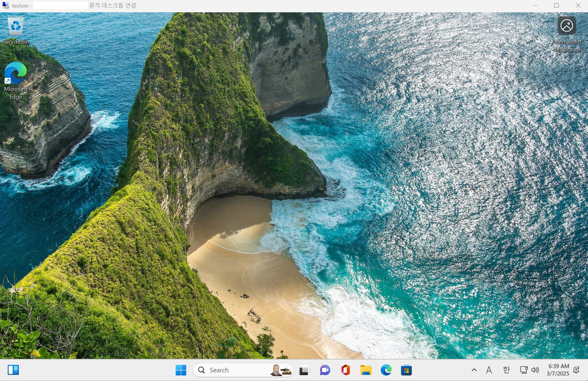Launch Microsoft Edge from the taskbar

pos(386,370)
